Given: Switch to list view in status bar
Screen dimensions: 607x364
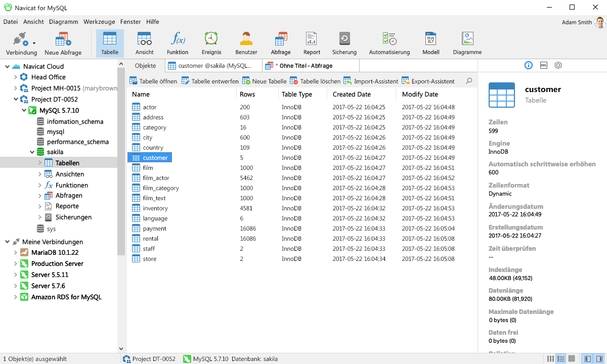Looking at the screenshot, I should pyautogui.click(x=550, y=358).
